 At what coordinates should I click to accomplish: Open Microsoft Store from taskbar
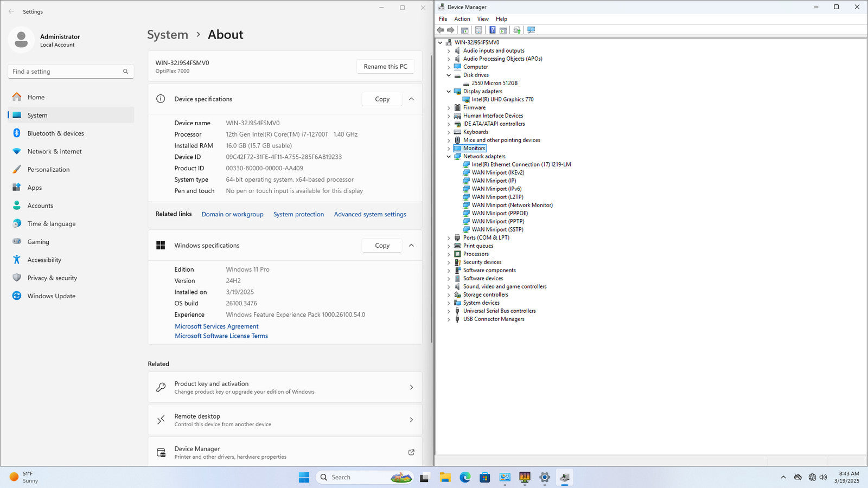tap(485, 477)
